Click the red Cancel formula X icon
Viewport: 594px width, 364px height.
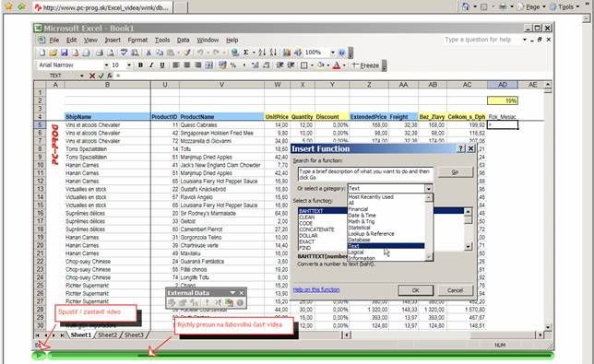(x=92, y=76)
